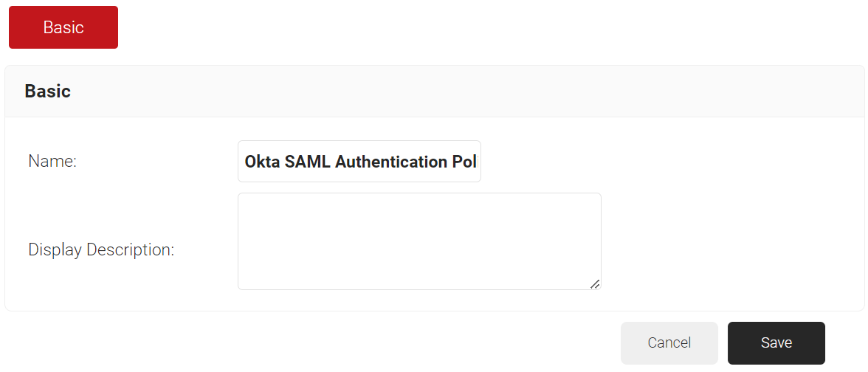Click the grey Cancel button

[x=669, y=342]
